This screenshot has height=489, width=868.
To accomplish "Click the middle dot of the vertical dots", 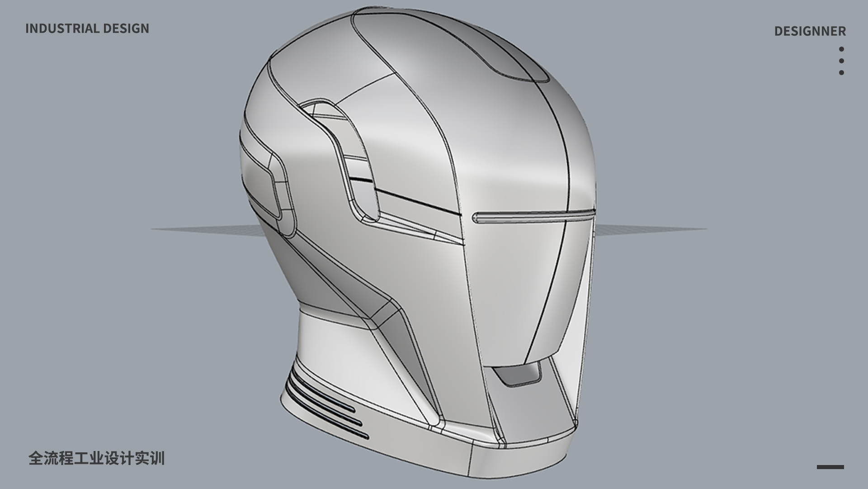I will [x=841, y=61].
